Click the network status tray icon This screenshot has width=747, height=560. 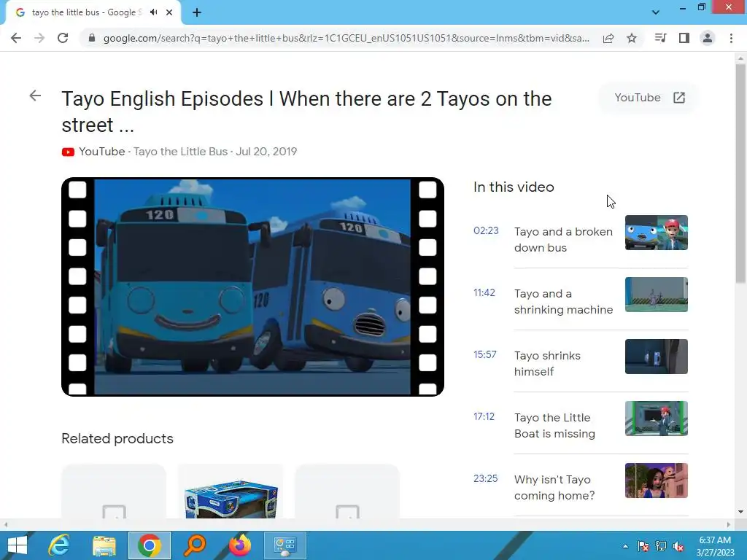661,546
